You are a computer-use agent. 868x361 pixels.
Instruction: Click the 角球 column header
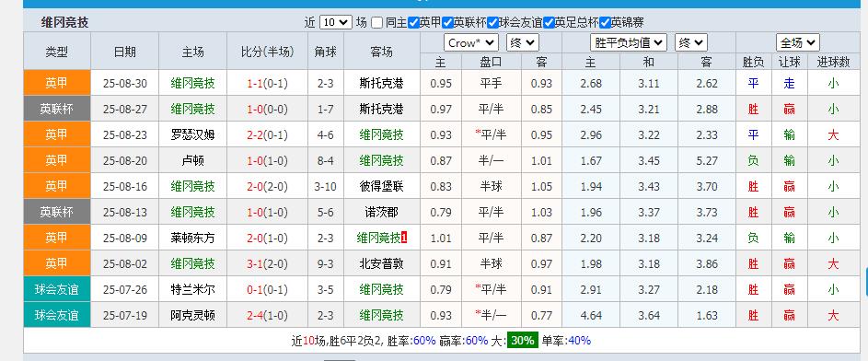pyautogui.click(x=325, y=52)
